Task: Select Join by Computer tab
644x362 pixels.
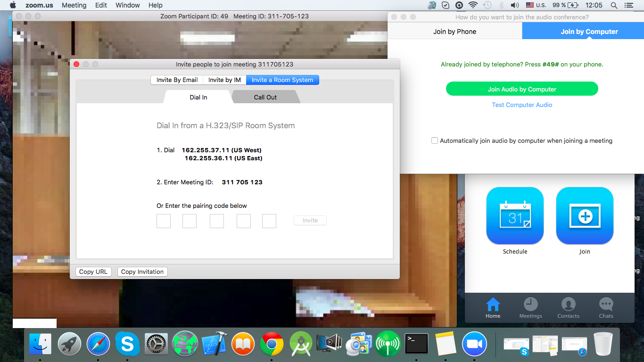Action: coord(589,32)
